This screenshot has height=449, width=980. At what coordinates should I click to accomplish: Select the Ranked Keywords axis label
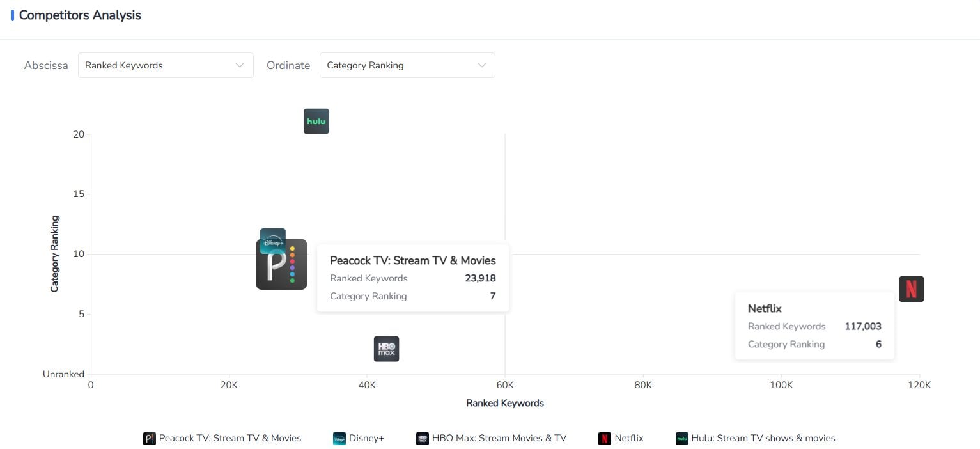504,403
